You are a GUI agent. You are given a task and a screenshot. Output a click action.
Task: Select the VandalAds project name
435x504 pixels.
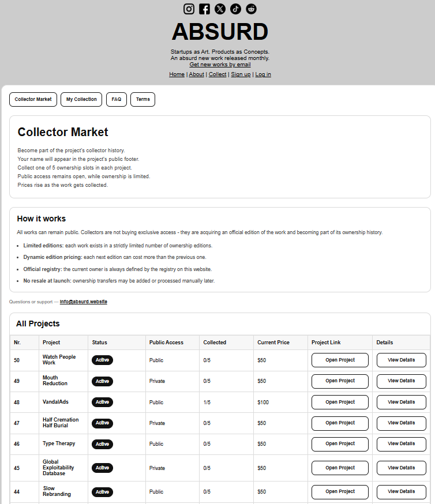tap(55, 402)
